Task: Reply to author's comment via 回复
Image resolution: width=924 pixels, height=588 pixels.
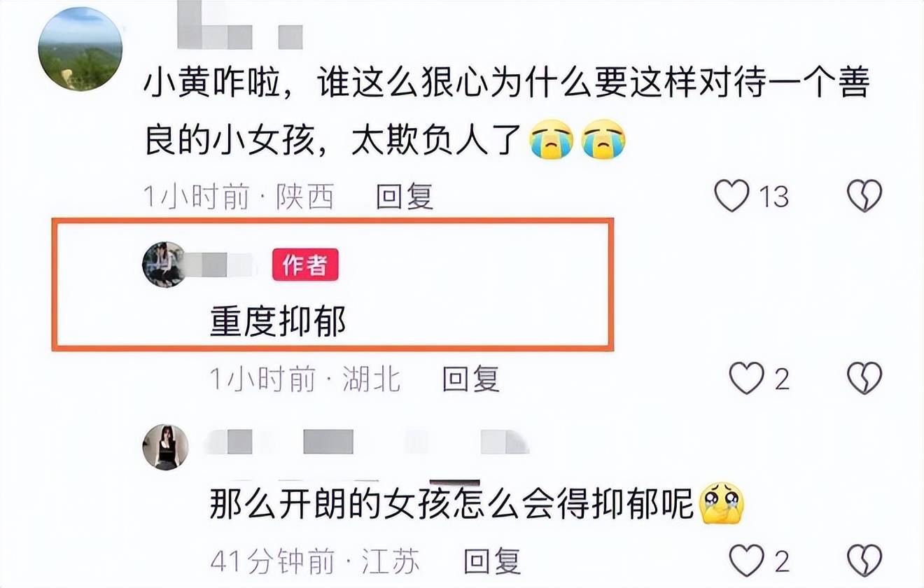Action: (x=471, y=379)
